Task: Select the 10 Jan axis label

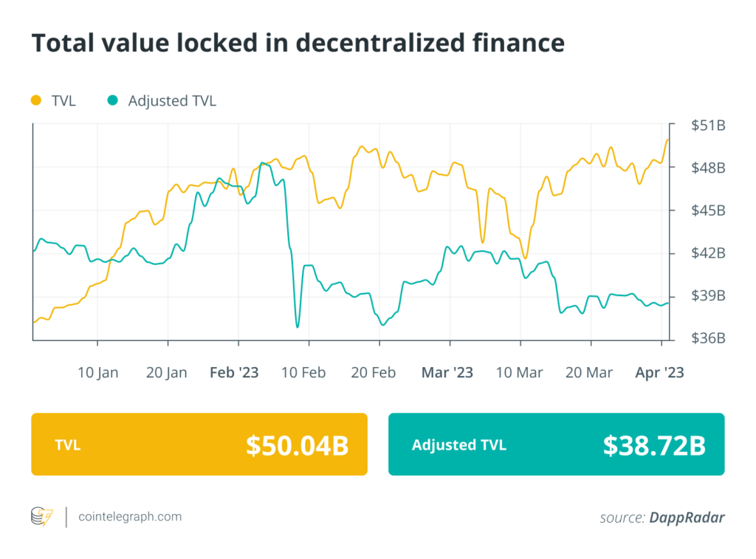Action: [97, 373]
